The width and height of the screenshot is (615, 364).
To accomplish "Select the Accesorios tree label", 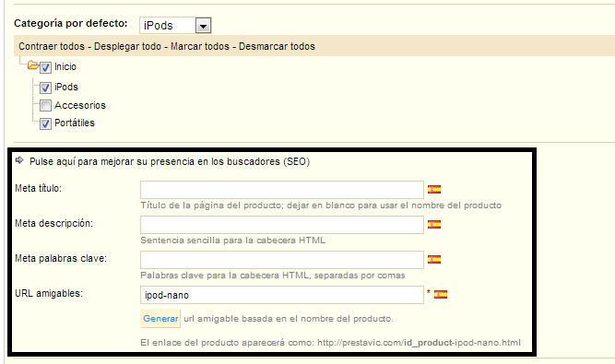I will (80, 105).
